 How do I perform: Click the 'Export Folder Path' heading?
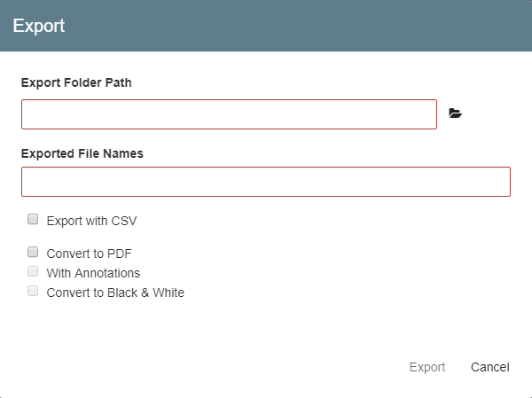[76, 82]
